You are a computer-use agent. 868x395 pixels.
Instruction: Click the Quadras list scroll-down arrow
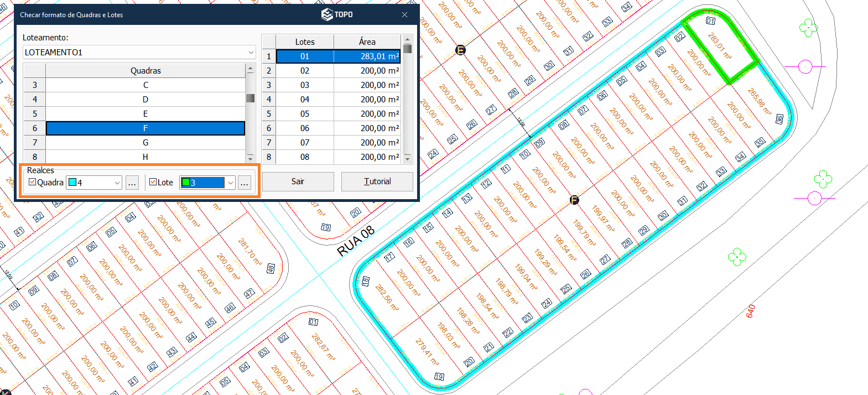point(250,158)
